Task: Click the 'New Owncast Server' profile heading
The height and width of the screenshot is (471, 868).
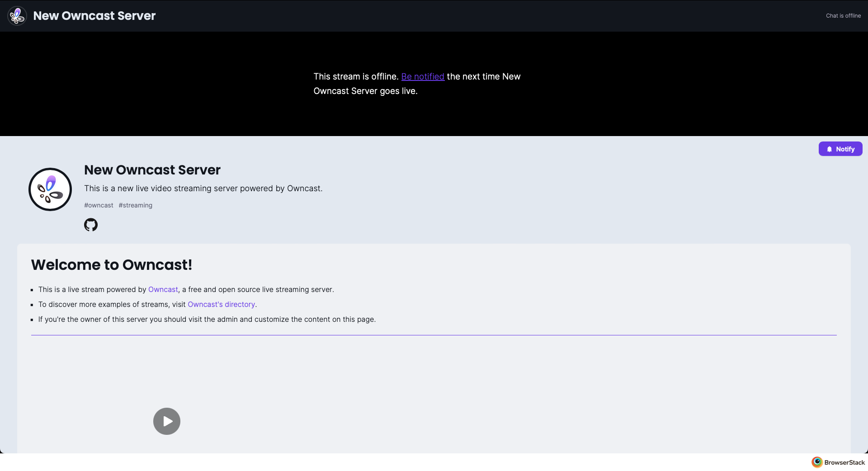Action: (152, 170)
